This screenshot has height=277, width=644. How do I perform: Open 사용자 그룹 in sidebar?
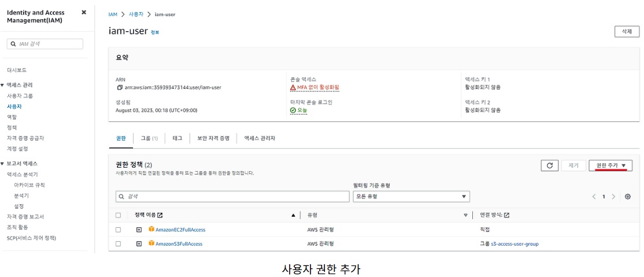[x=20, y=96]
